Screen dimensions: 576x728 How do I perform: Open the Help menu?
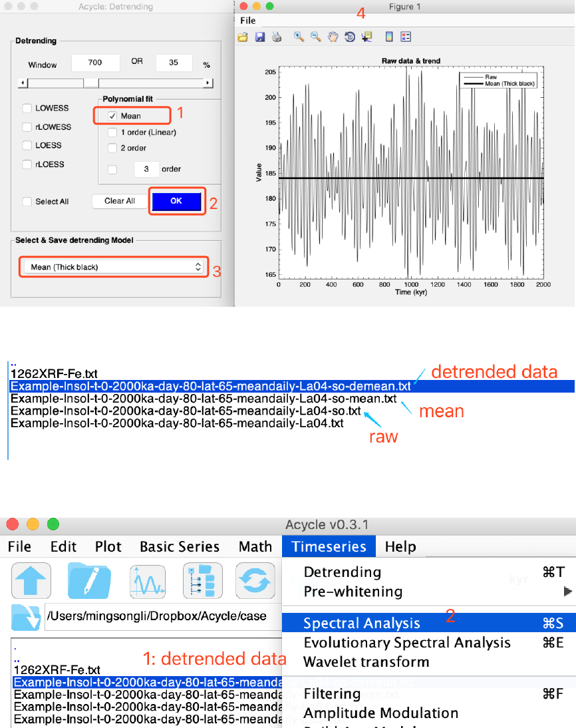point(400,546)
